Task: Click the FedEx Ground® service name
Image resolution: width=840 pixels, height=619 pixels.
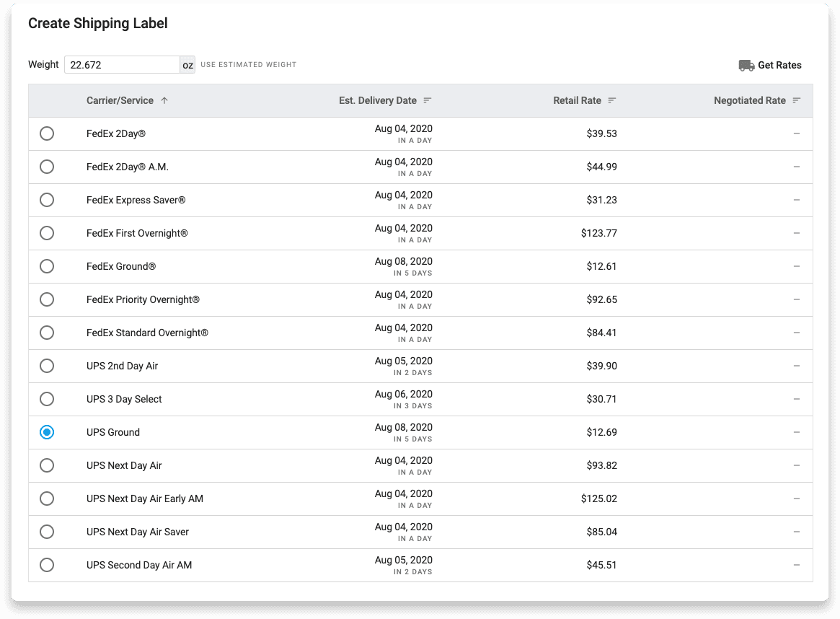Action: coord(121,266)
